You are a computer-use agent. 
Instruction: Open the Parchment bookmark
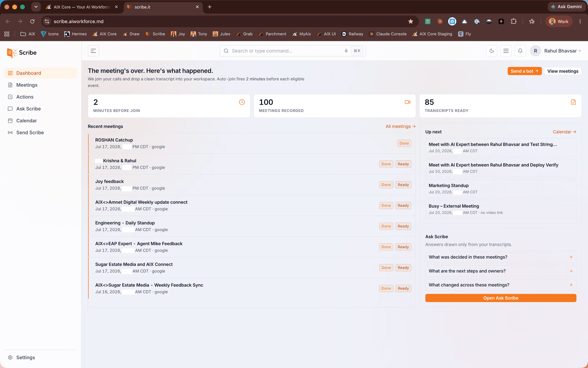click(x=272, y=34)
